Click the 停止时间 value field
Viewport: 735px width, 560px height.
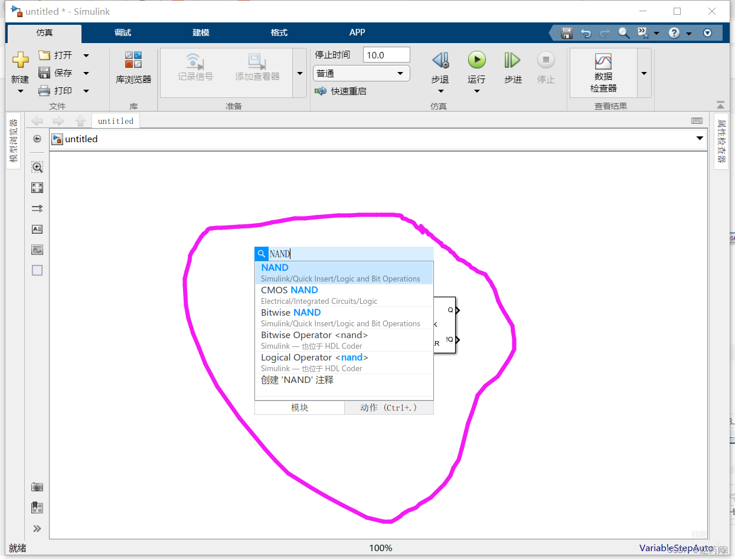[x=386, y=55]
